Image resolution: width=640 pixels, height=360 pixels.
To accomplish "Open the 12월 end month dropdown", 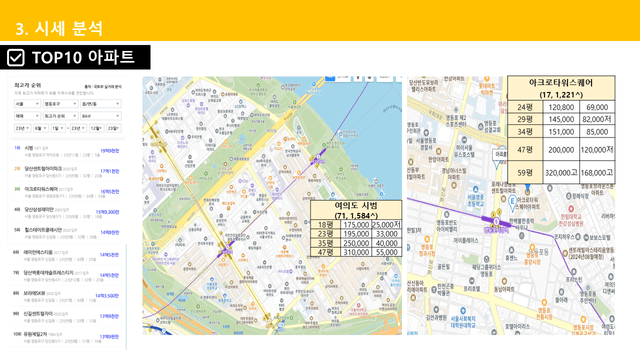I will 96,128.
